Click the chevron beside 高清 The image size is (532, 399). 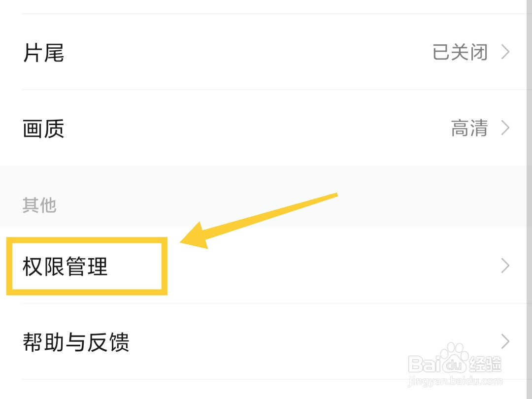505,129
